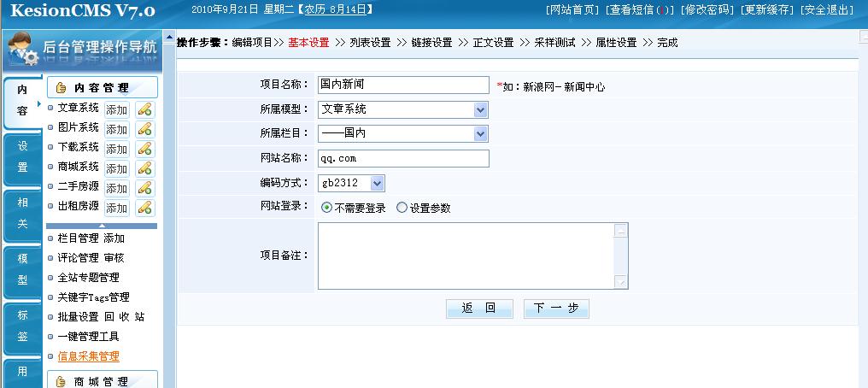The image size is (868, 388).
Task: Open 下载系统 in the sidebar
Action: (x=78, y=147)
